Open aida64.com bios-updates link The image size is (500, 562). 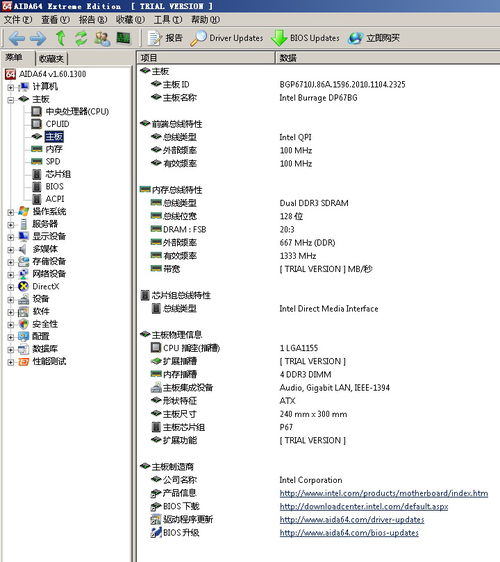click(x=349, y=533)
